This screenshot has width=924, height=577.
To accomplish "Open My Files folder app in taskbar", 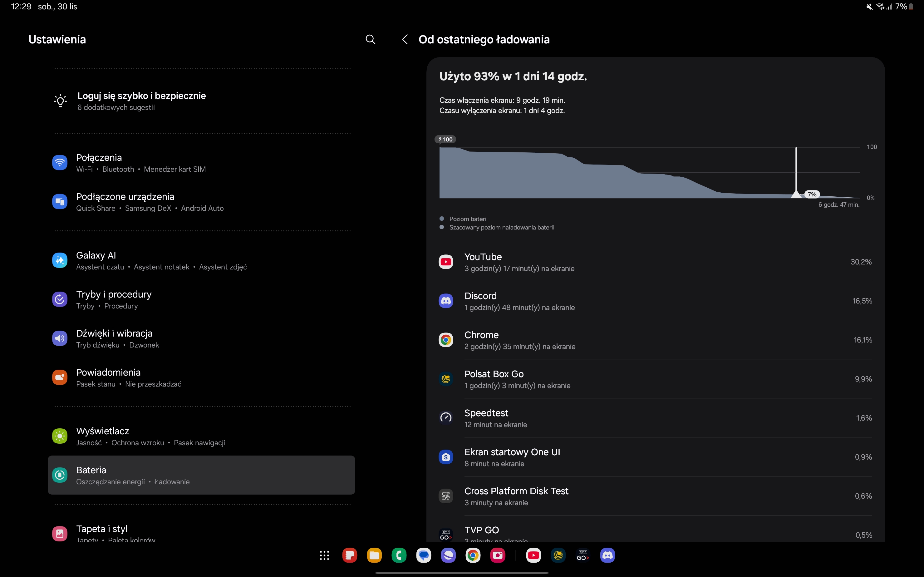I will point(374,556).
